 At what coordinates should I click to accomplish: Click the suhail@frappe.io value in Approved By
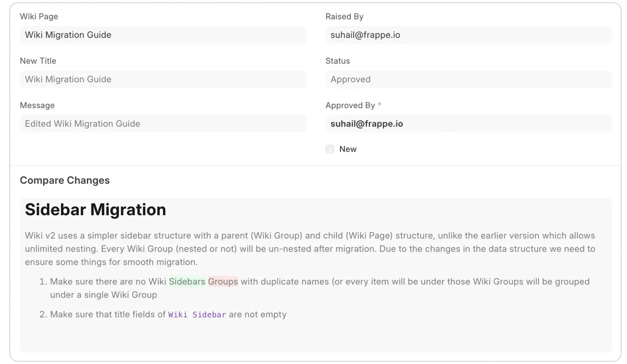366,124
